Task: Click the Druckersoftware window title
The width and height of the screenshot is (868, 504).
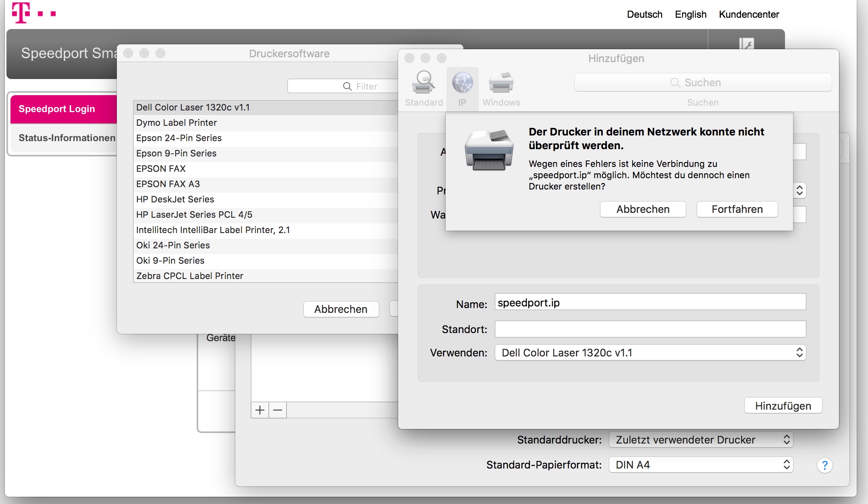Action: 289,54
